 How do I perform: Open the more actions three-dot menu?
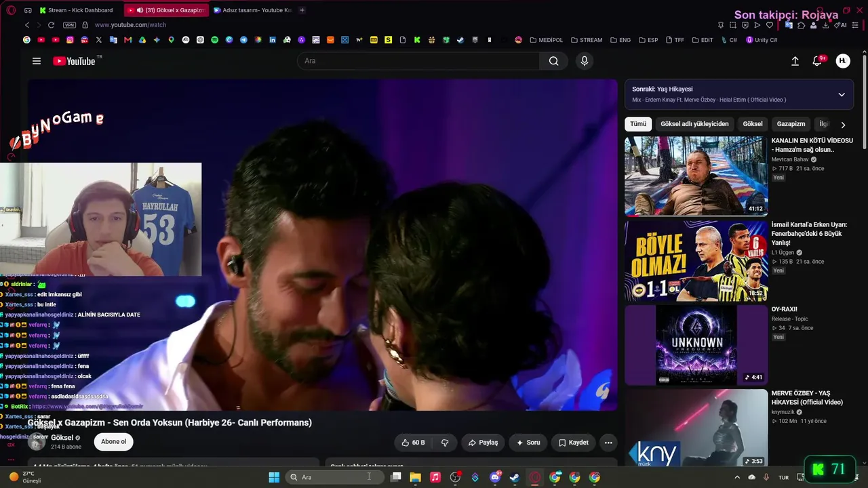608,443
